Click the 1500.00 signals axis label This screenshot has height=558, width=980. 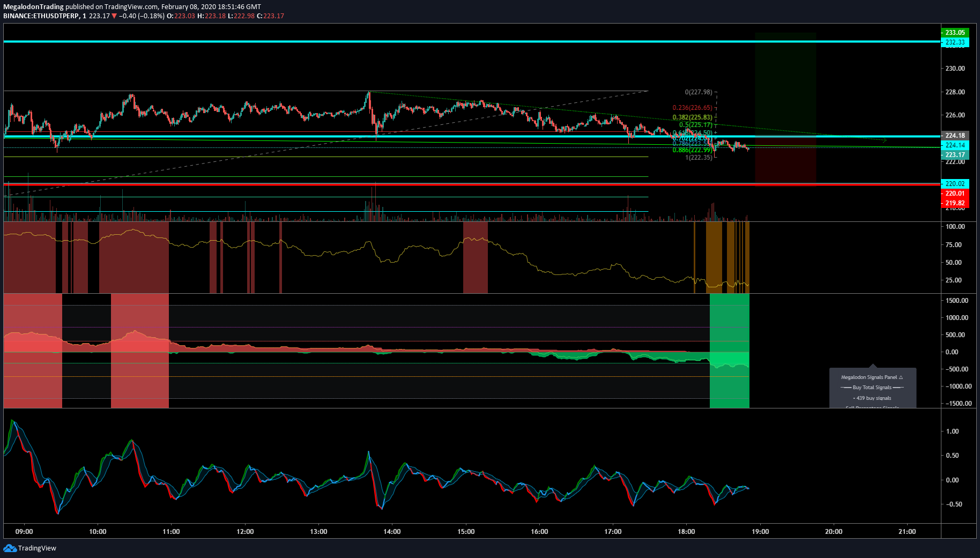point(957,301)
